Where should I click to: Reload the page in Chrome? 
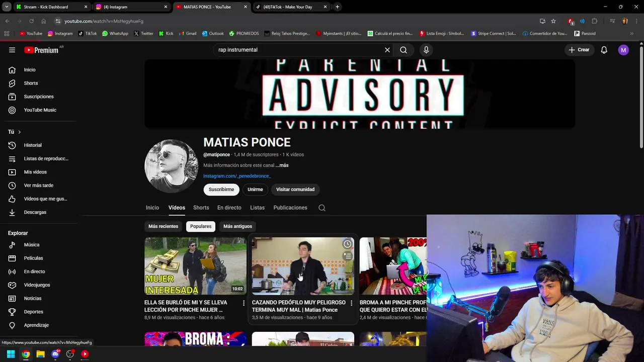pyautogui.click(x=31, y=21)
